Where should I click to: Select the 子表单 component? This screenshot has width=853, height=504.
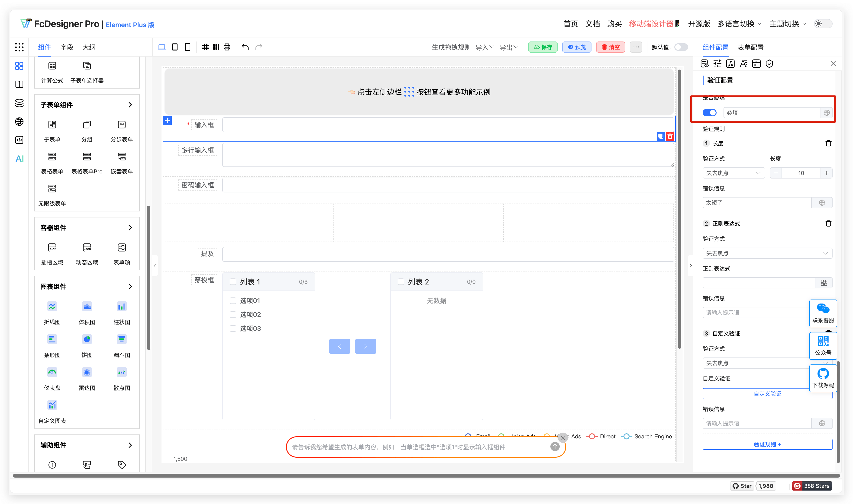52,131
